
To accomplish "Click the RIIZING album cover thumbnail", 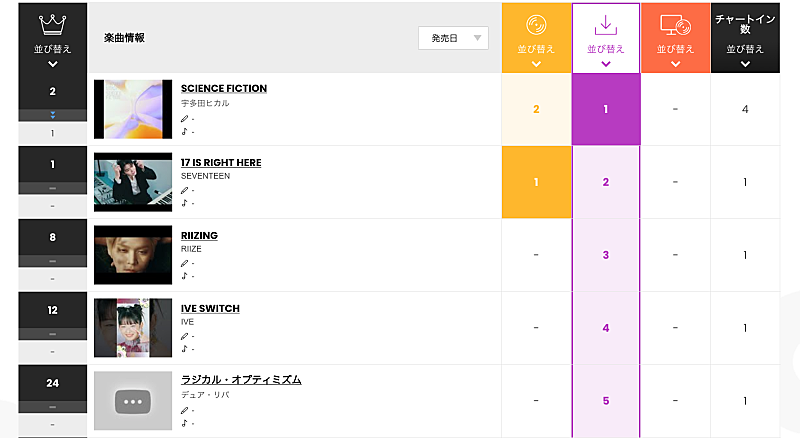I will click(x=133, y=255).
